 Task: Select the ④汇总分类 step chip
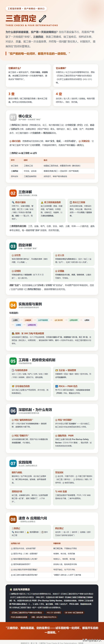tap(59, 320)
